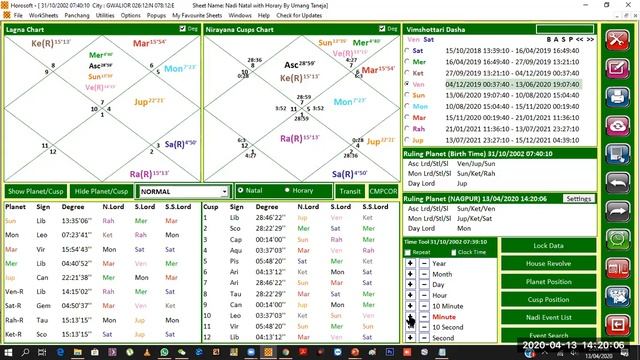Screen dimensions: 640x360
Task: Click the blue printer icon
Action: pyautogui.click(x=617, y=97)
